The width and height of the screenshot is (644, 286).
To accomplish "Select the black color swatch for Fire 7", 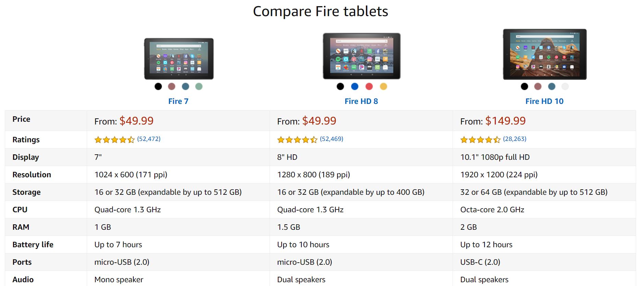I will click(158, 86).
